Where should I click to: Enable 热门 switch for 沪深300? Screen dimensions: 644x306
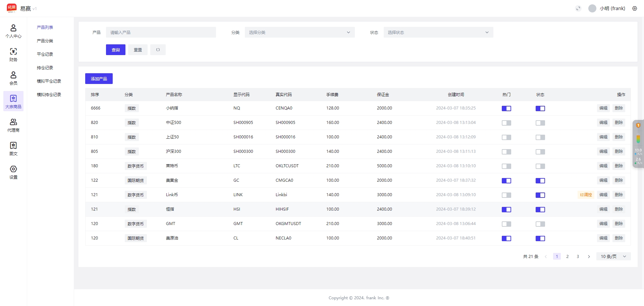coord(506,152)
